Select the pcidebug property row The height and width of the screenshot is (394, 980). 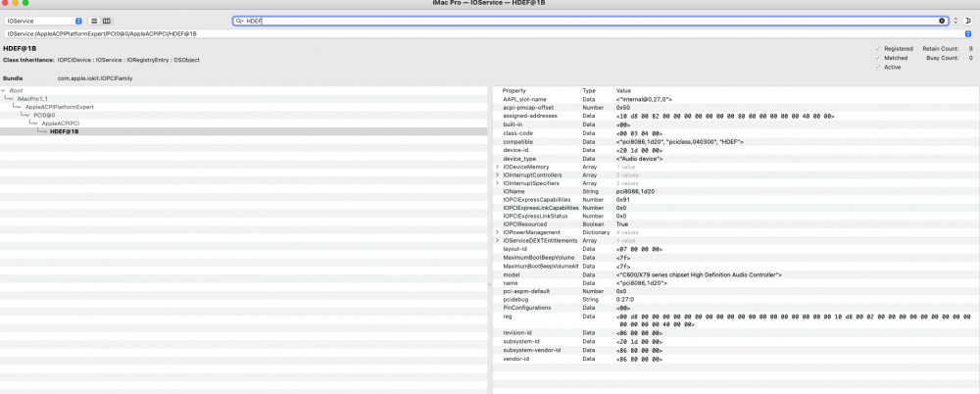(x=736, y=300)
